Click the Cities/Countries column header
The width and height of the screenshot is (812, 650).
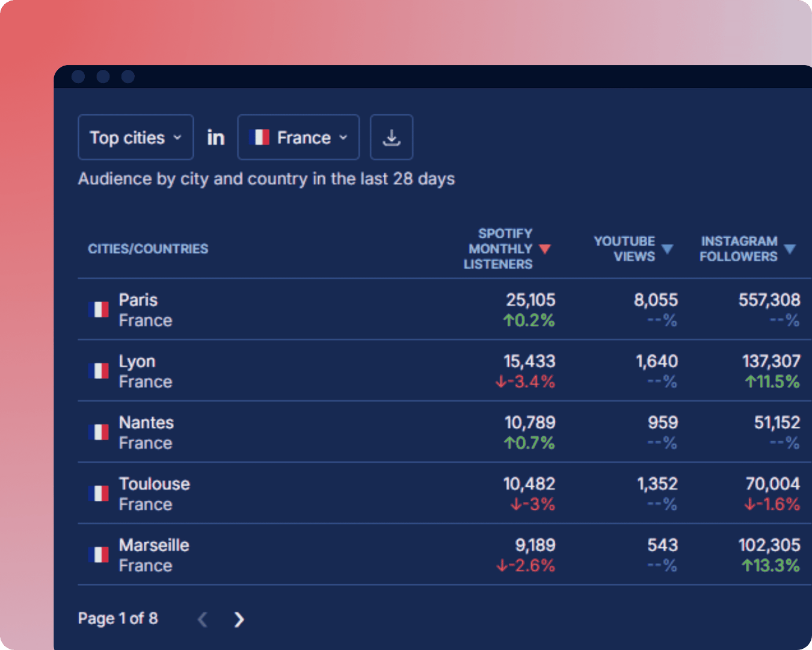point(148,249)
